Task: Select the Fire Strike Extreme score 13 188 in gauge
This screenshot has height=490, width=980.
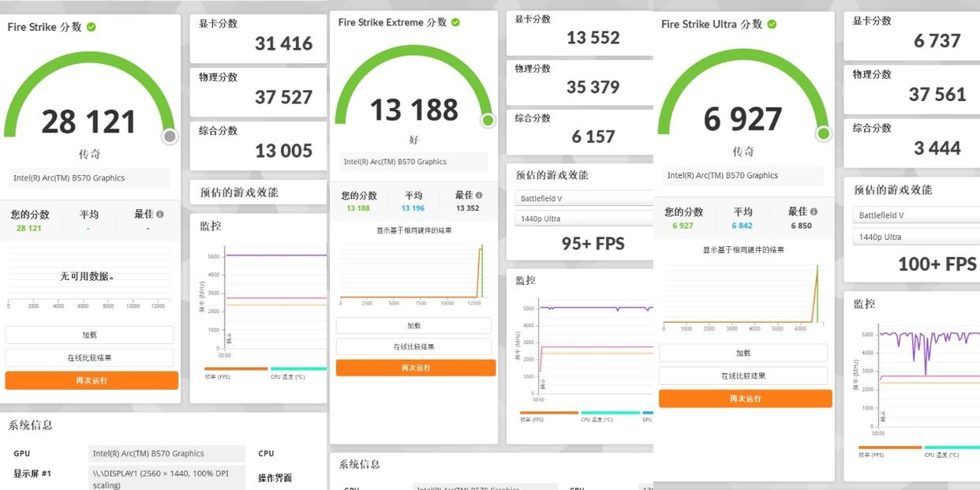Action: pos(414,110)
